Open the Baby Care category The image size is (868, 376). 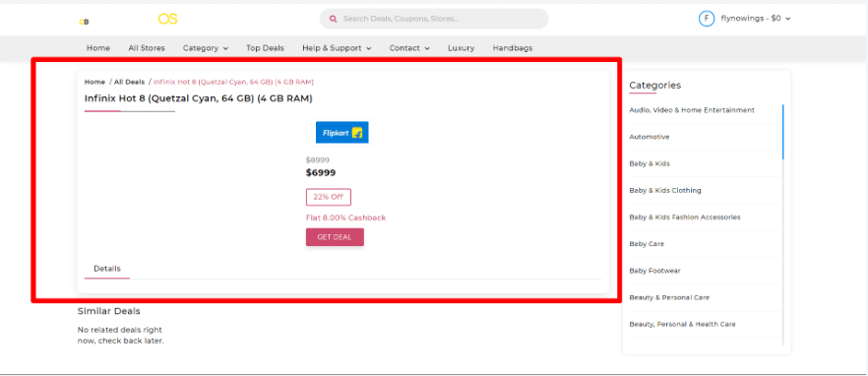pos(647,244)
